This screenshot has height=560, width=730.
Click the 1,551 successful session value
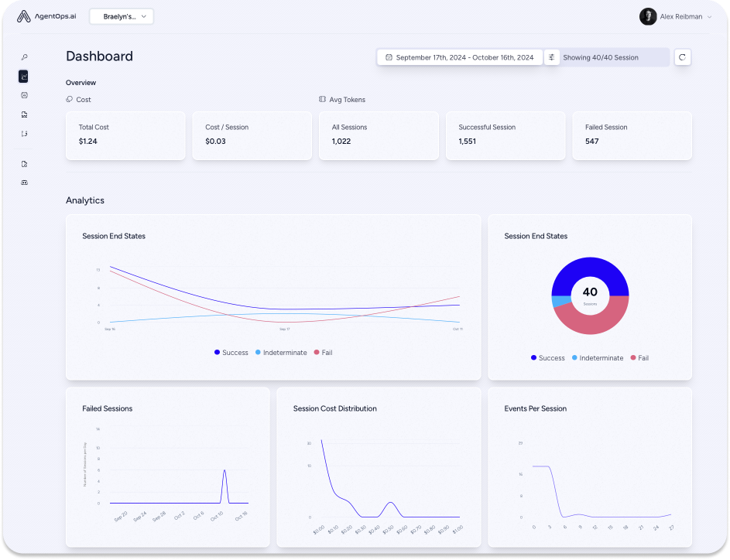467,142
